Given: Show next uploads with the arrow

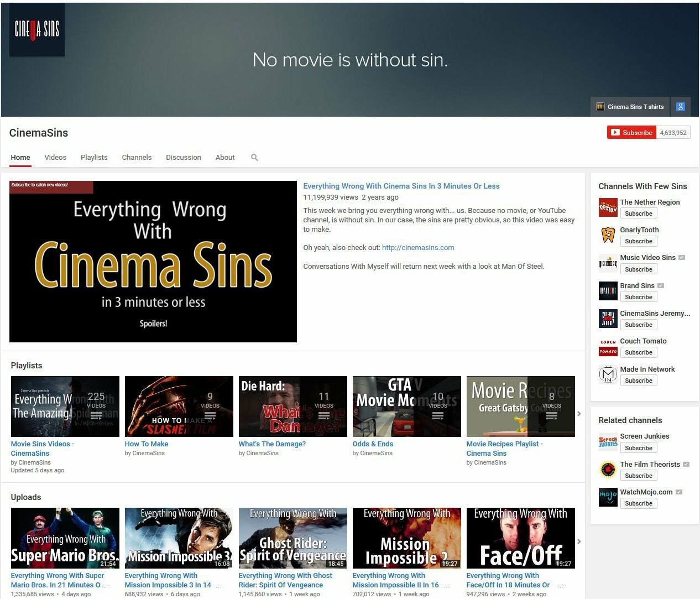Looking at the screenshot, I should pyautogui.click(x=579, y=541).
